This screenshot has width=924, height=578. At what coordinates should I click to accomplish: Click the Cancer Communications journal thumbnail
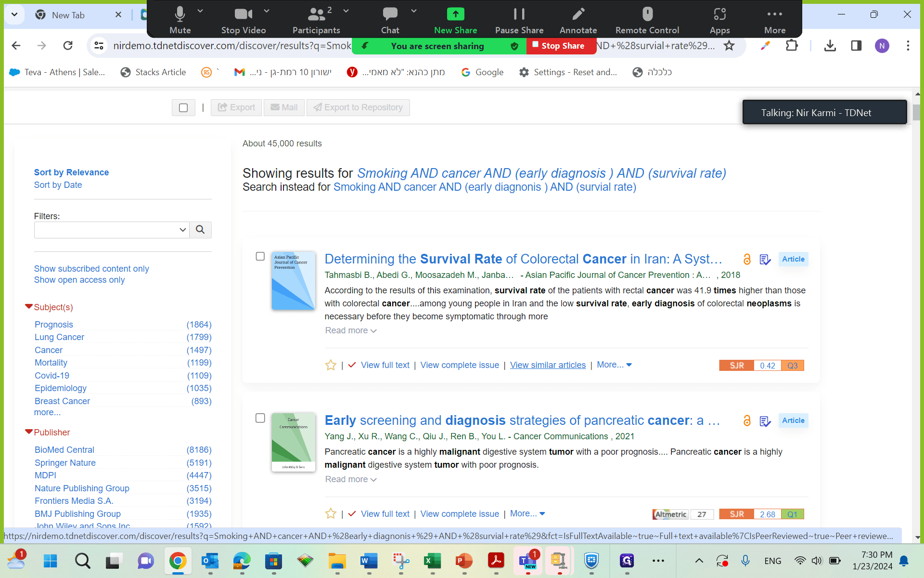point(294,442)
